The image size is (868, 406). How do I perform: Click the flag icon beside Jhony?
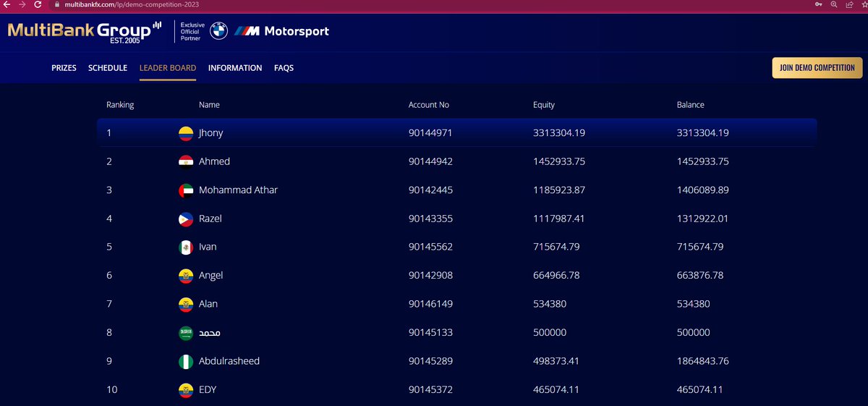[186, 133]
